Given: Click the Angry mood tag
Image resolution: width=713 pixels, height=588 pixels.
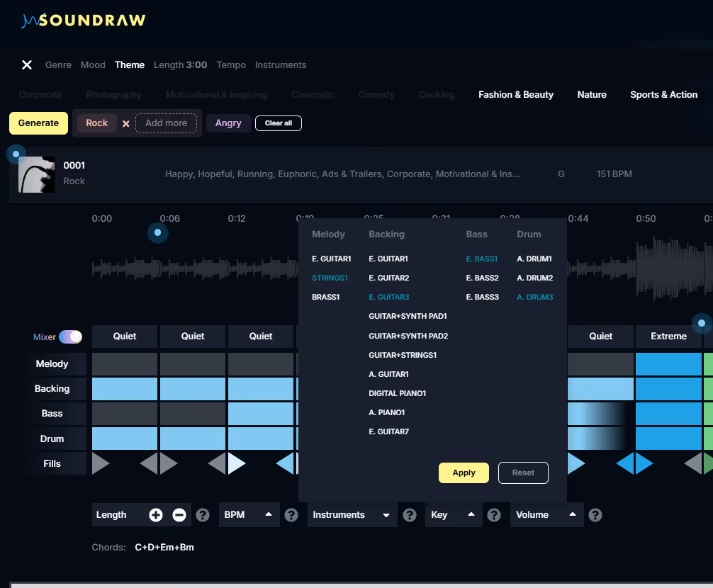Looking at the screenshot, I should [228, 123].
